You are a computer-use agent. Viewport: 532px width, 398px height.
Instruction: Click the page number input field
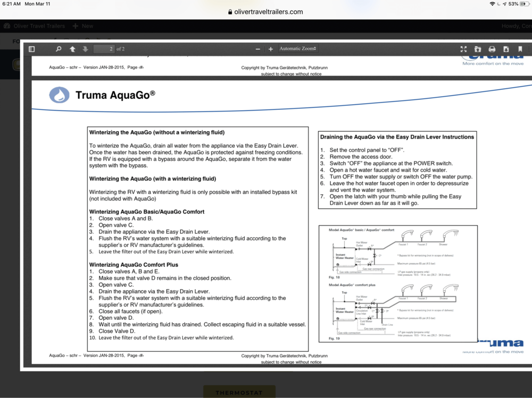[104, 49]
